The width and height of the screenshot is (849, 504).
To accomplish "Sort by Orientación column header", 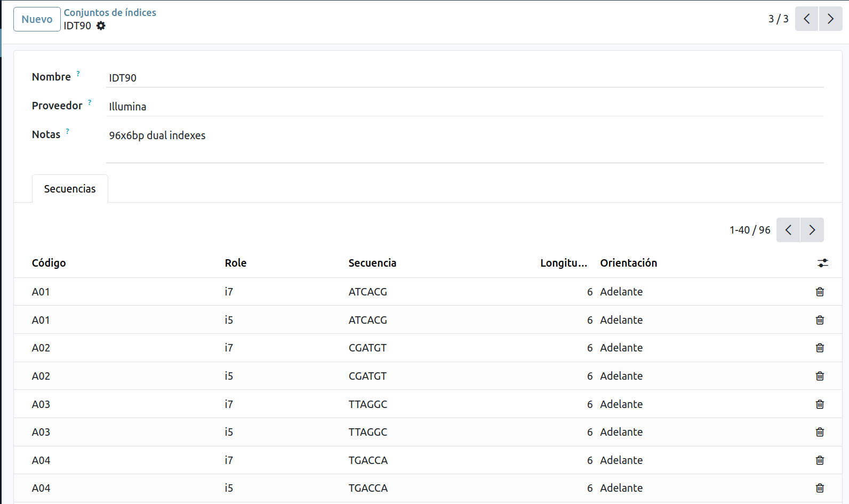I will tap(628, 263).
